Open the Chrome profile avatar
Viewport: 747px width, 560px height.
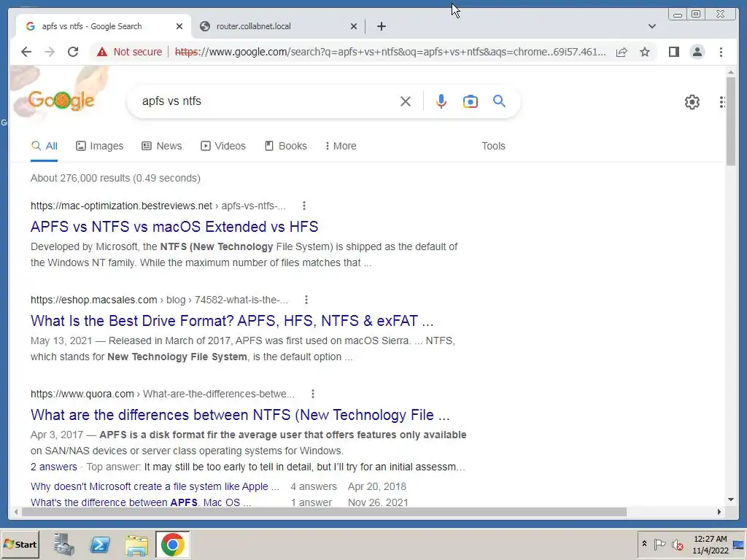697,52
